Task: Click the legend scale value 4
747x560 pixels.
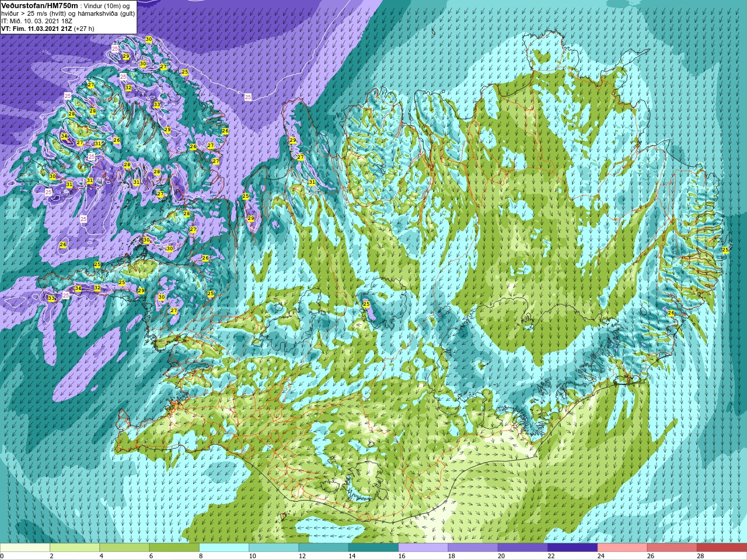Action: (102, 556)
